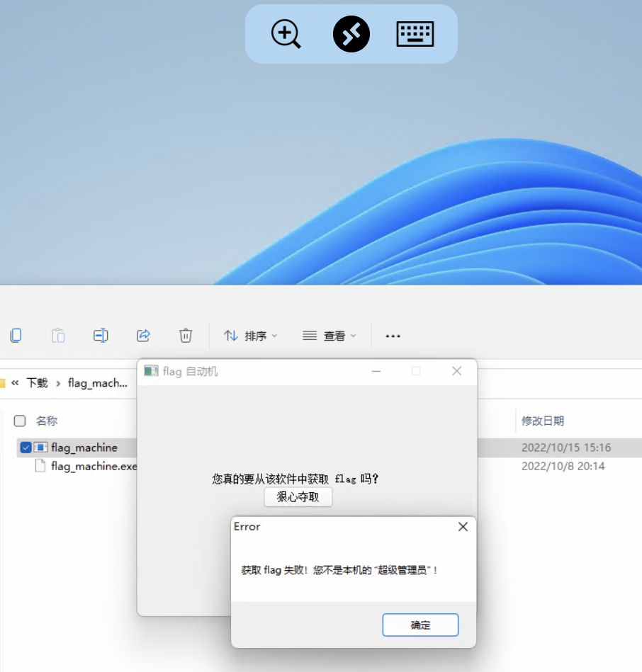The image size is (642, 672).
Task: Open the on-screen keyboard icon
Action: pos(415,34)
